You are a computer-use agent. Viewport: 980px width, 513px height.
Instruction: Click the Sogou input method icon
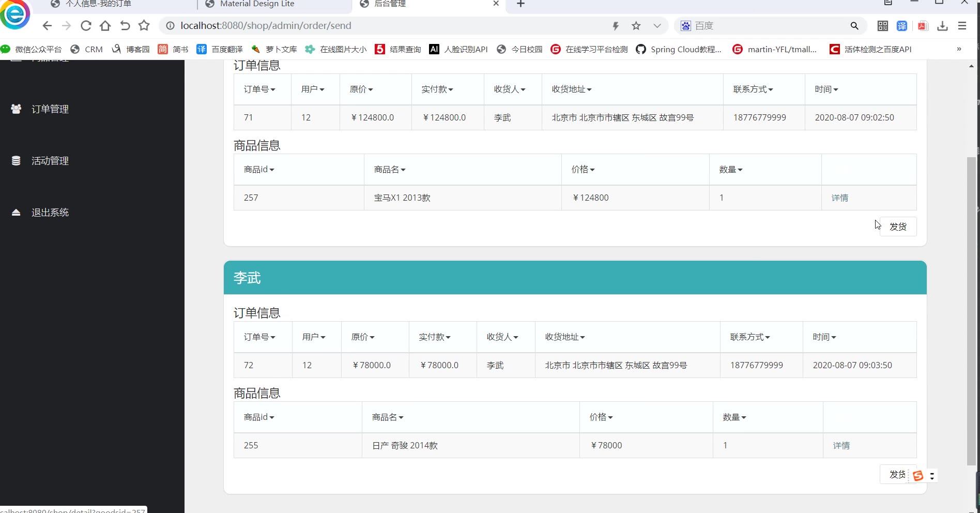(918, 476)
